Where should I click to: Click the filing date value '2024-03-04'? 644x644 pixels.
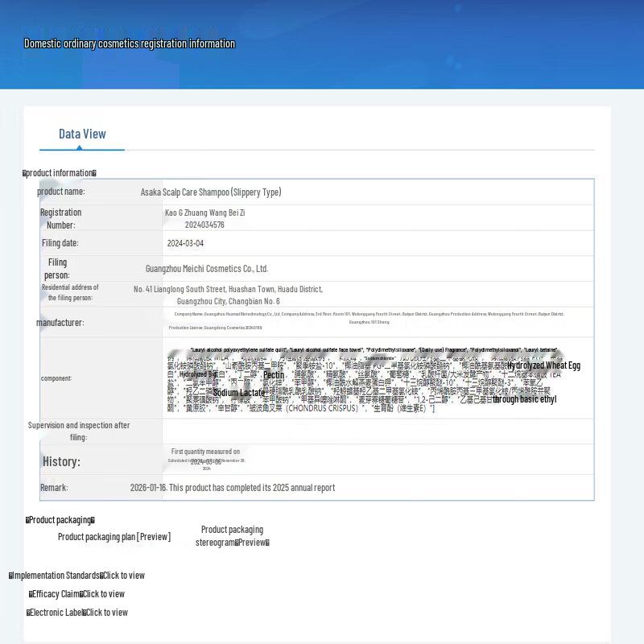(x=185, y=243)
